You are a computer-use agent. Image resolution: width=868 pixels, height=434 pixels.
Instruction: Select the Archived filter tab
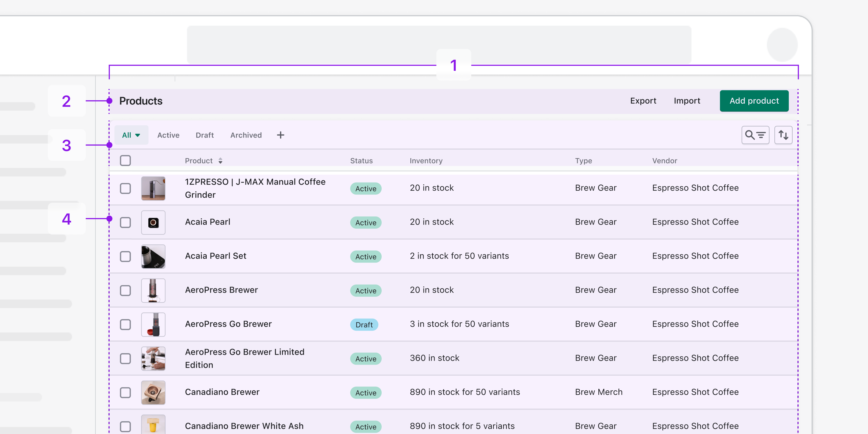[245, 135]
